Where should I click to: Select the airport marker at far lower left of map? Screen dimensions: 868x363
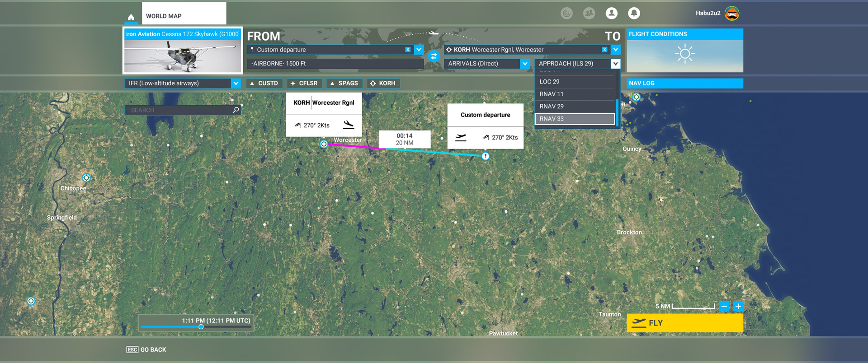(31, 301)
